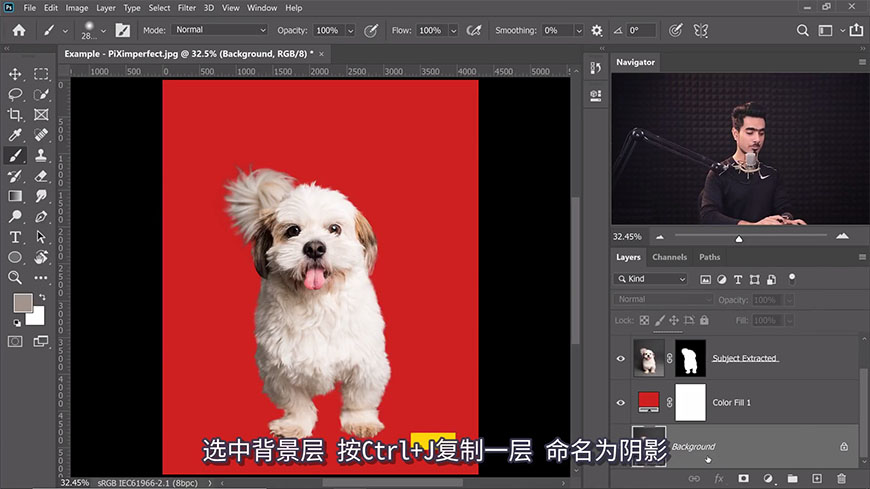This screenshot has width=870, height=489.
Task: Enable airbrush-style build-up
Action: point(474,31)
